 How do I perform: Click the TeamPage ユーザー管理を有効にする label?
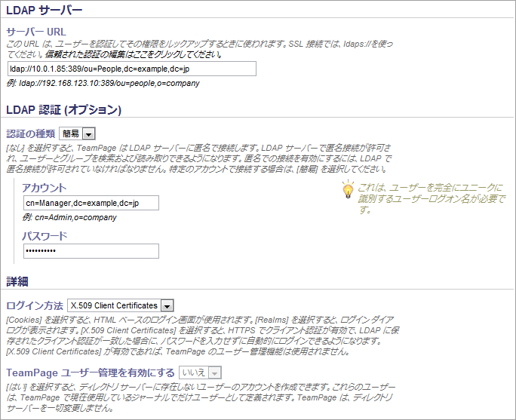coord(90,372)
